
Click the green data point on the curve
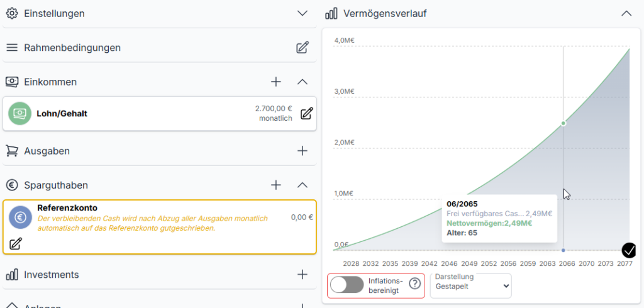563,123
